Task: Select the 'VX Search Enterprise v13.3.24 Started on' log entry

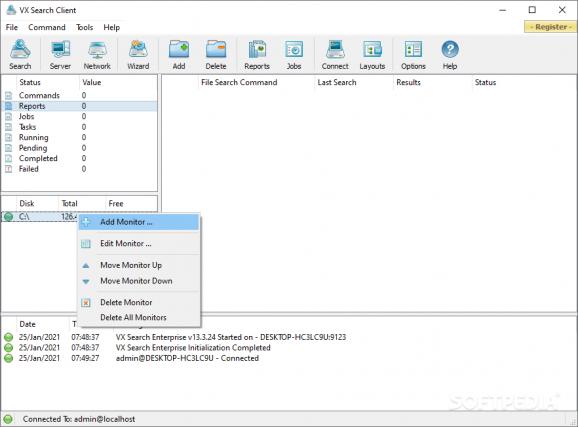Action: pyautogui.click(x=231, y=337)
